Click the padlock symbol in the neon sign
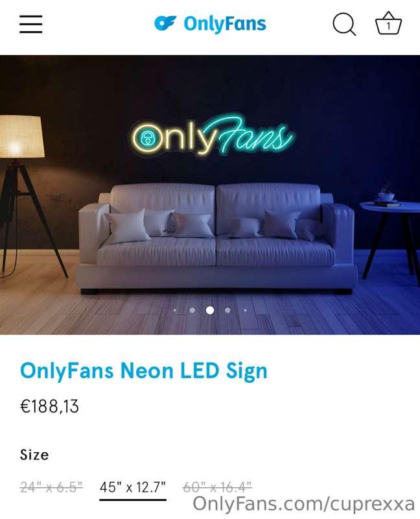The width and height of the screenshot is (420, 519). click(148, 138)
